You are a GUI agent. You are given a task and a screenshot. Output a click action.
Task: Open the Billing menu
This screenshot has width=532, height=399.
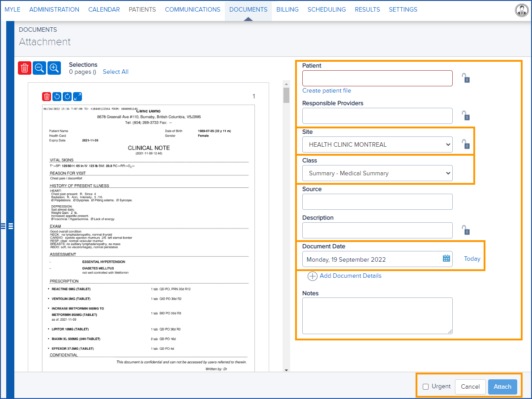(287, 9)
